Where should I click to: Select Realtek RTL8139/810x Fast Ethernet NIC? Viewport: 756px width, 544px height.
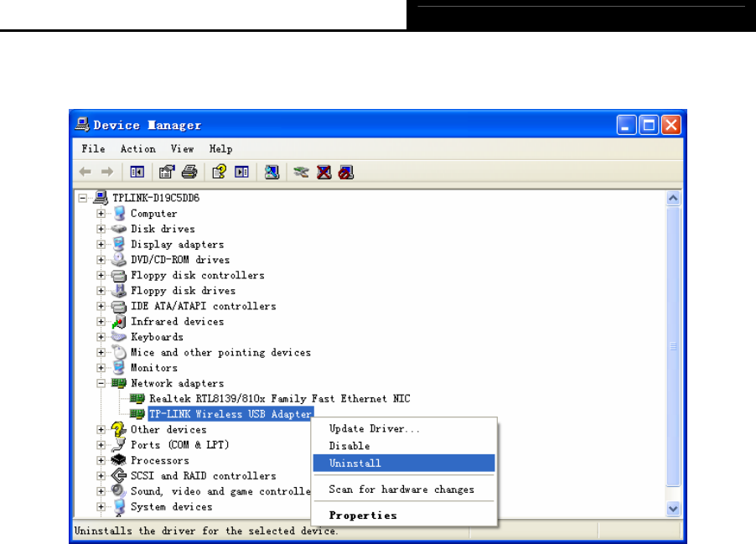tap(280, 398)
